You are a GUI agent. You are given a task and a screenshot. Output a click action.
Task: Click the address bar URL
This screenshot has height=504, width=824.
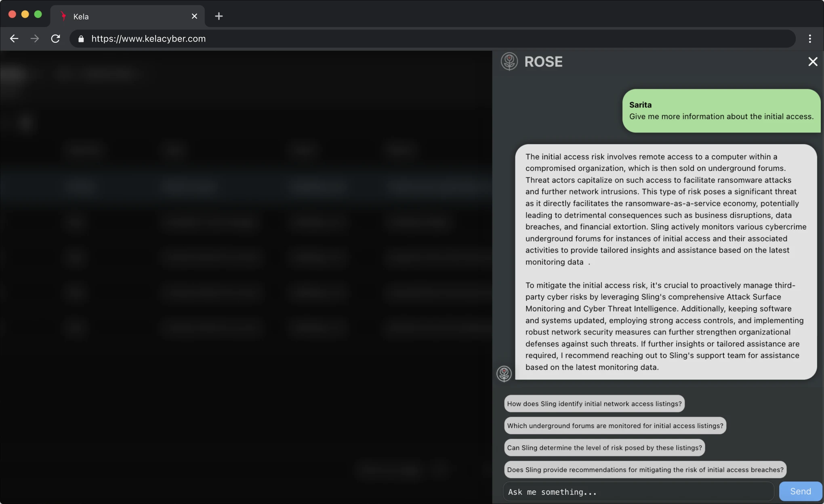click(x=148, y=39)
